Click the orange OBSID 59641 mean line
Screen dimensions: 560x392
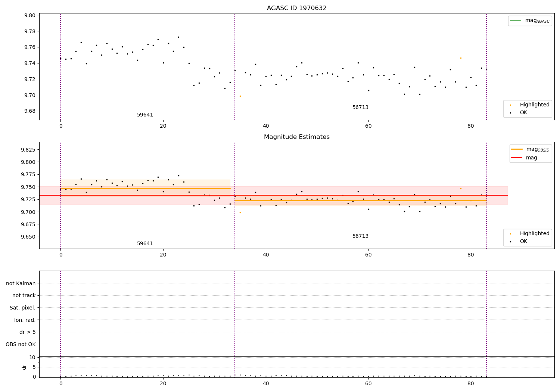coord(145,188)
